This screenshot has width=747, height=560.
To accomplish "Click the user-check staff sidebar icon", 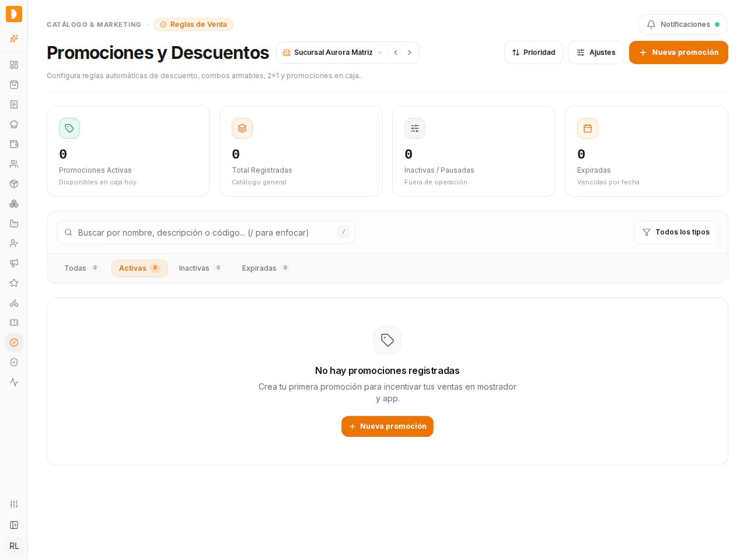I will click(x=14, y=243).
